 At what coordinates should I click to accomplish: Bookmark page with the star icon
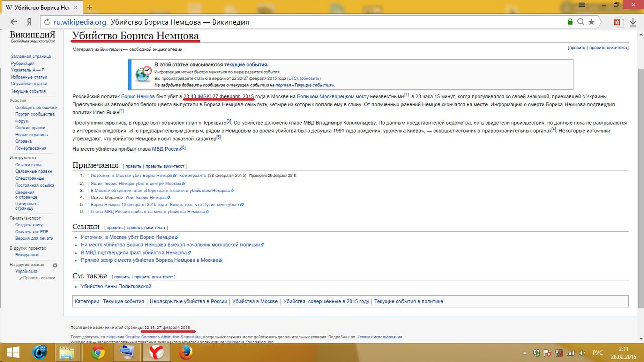(591, 22)
